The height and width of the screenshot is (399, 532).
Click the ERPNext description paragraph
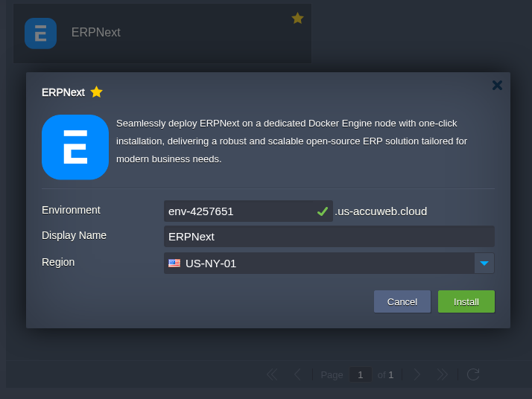tap(291, 141)
